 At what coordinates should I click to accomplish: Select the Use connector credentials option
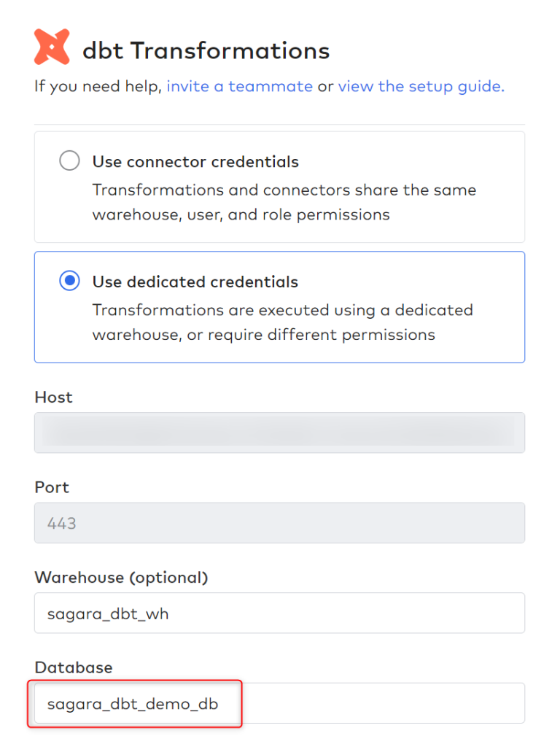pyautogui.click(x=69, y=160)
